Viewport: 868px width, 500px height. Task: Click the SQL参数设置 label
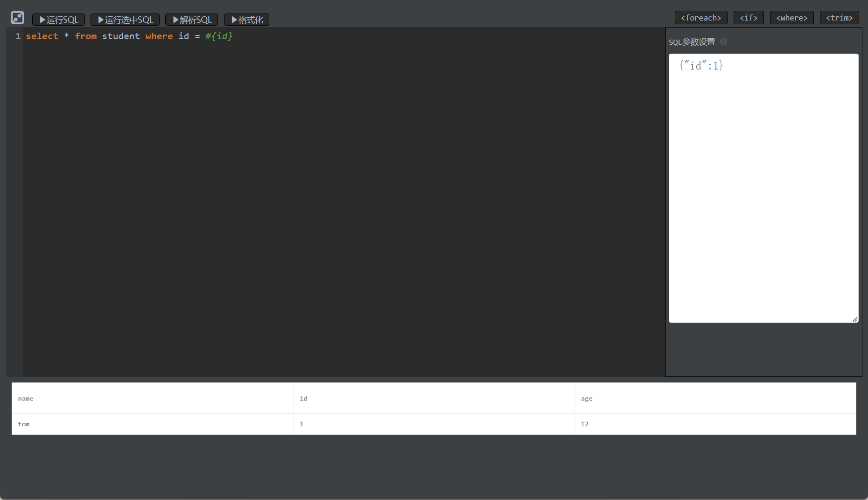(692, 42)
